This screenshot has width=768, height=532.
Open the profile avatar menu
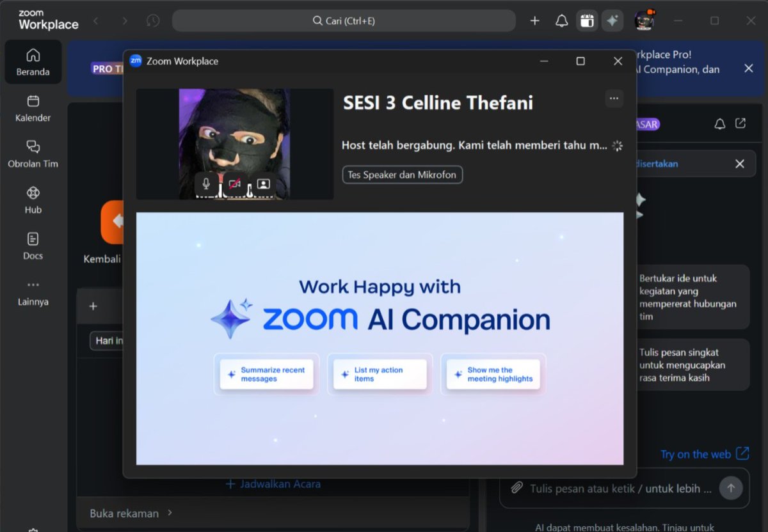(x=644, y=20)
